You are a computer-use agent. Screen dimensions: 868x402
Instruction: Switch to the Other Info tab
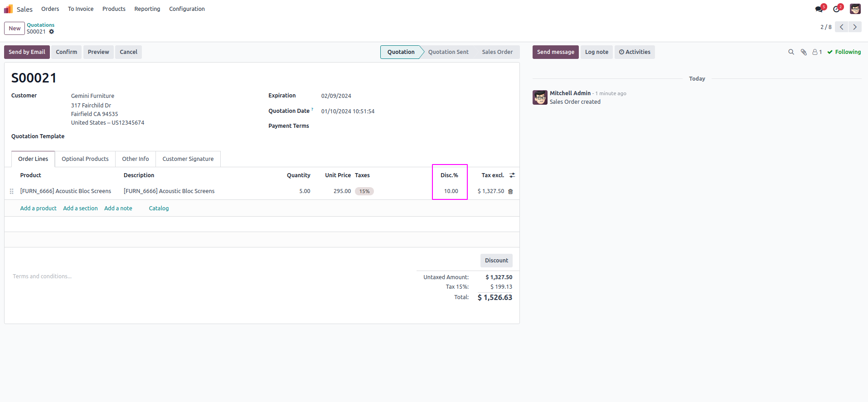(136, 159)
